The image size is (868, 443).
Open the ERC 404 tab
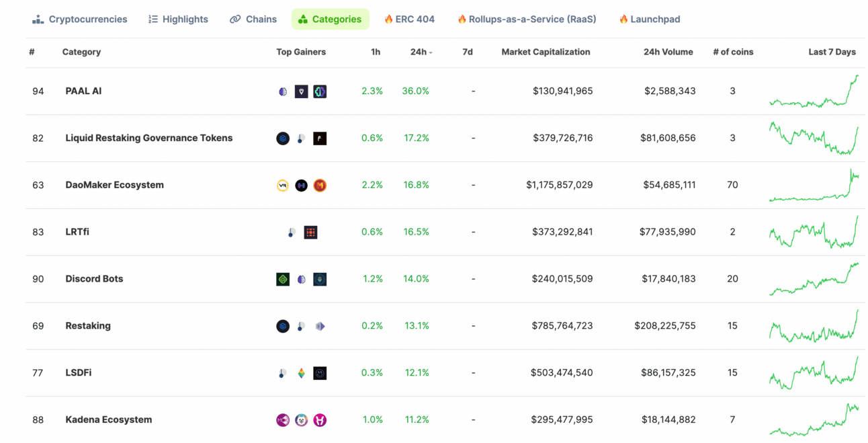pos(409,19)
